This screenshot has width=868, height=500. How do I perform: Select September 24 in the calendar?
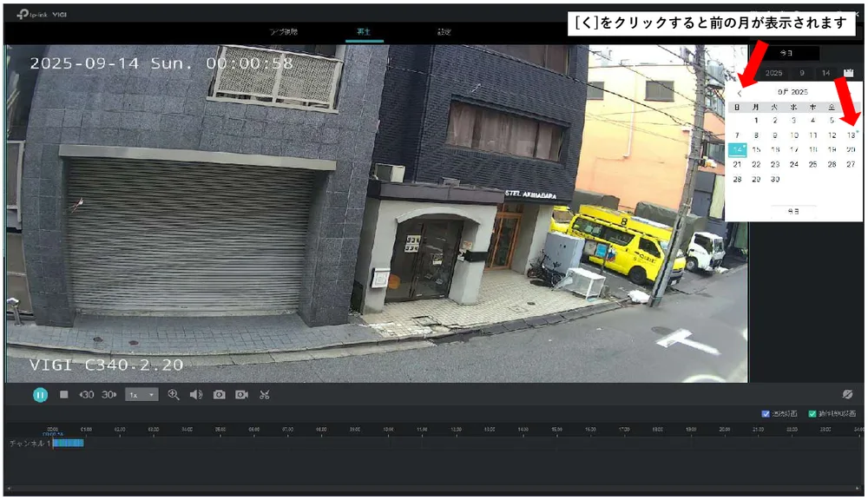pos(794,164)
